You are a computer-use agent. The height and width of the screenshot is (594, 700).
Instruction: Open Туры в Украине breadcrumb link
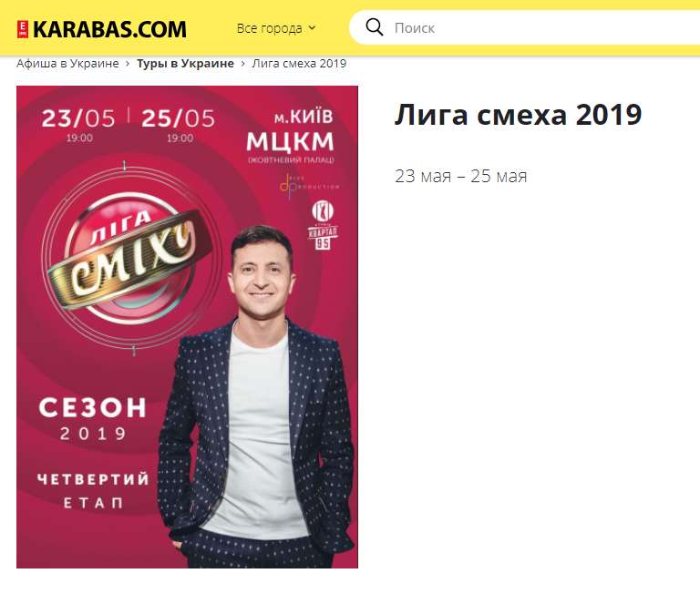(x=185, y=64)
